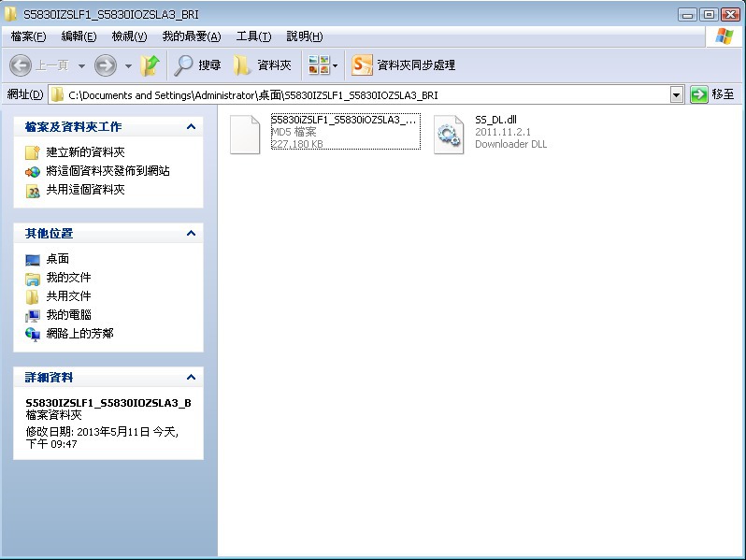Expand the address bar dropdown arrow

click(677, 94)
